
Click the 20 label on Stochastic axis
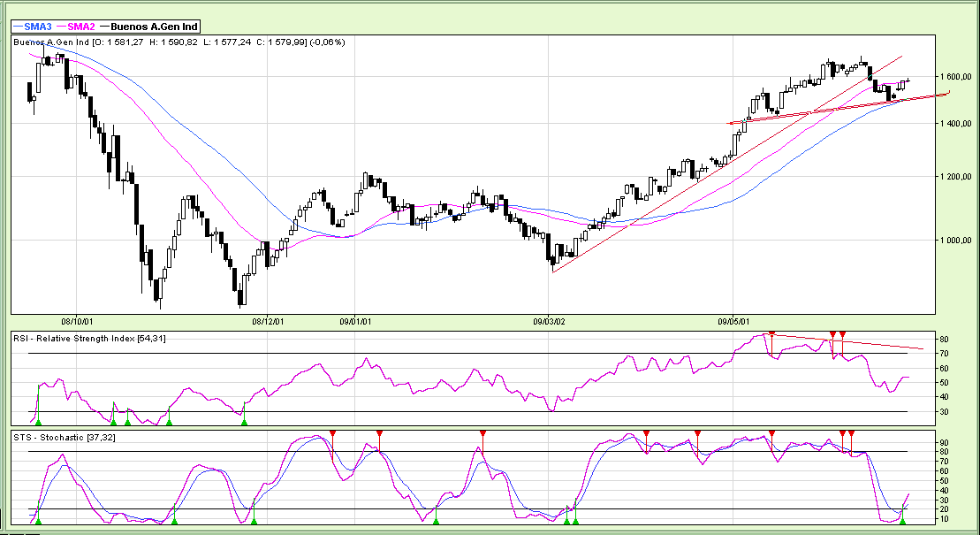(x=945, y=510)
